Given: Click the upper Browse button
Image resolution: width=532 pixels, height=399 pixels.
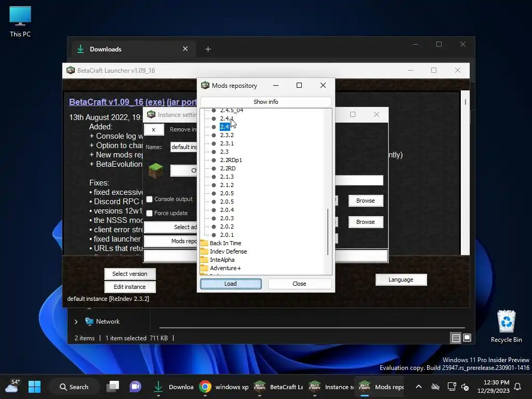Looking at the screenshot, I should [366, 201].
